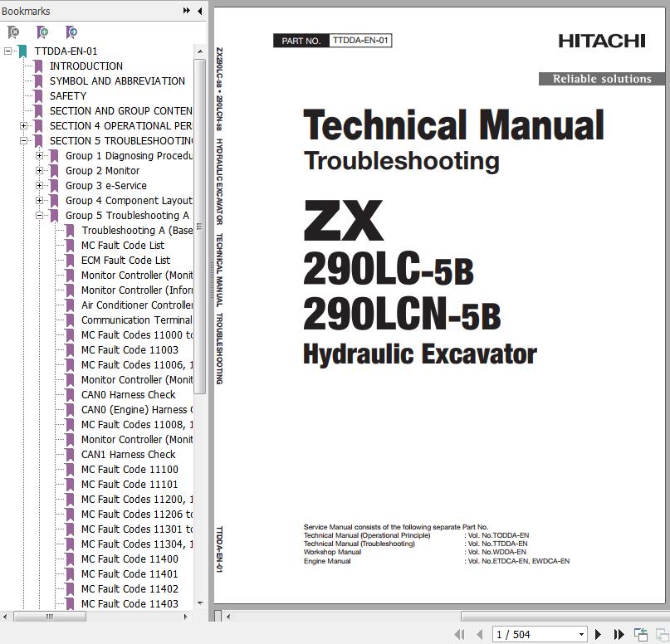670x644 pixels.
Task: Open MC Fault Codes 11008 bookmark
Action: pos(137,425)
